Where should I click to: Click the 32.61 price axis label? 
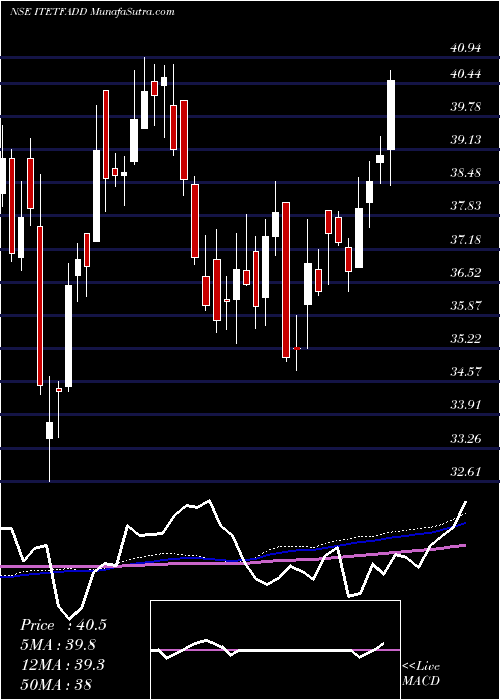[x=466, y=471]
